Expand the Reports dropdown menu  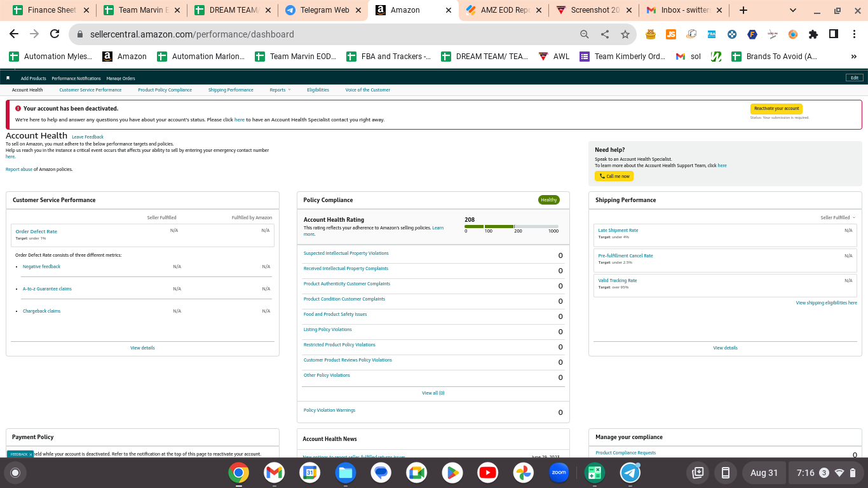280,90
